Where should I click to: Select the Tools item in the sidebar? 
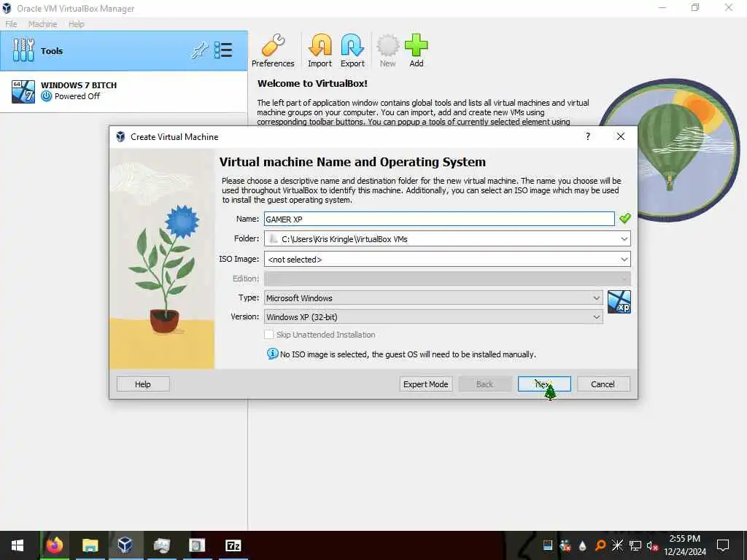point(124,51)
